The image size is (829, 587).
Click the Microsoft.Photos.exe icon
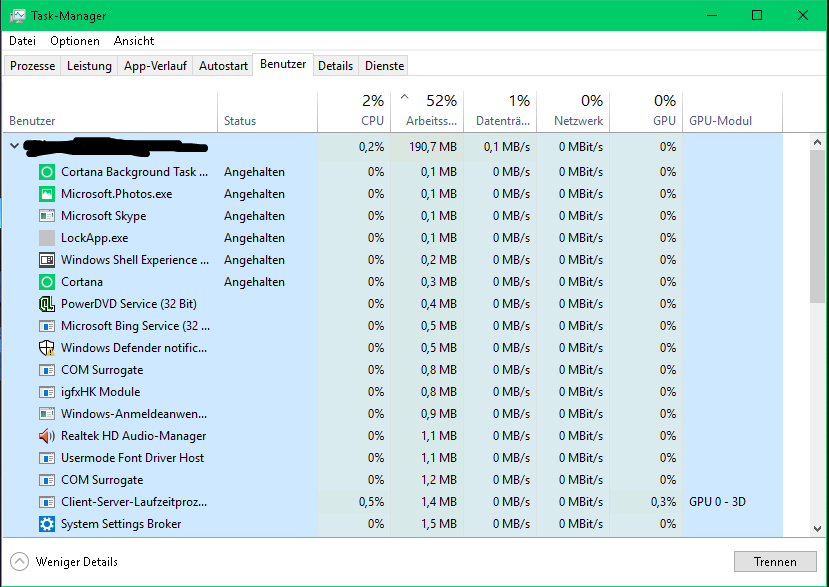click(47, 194)
